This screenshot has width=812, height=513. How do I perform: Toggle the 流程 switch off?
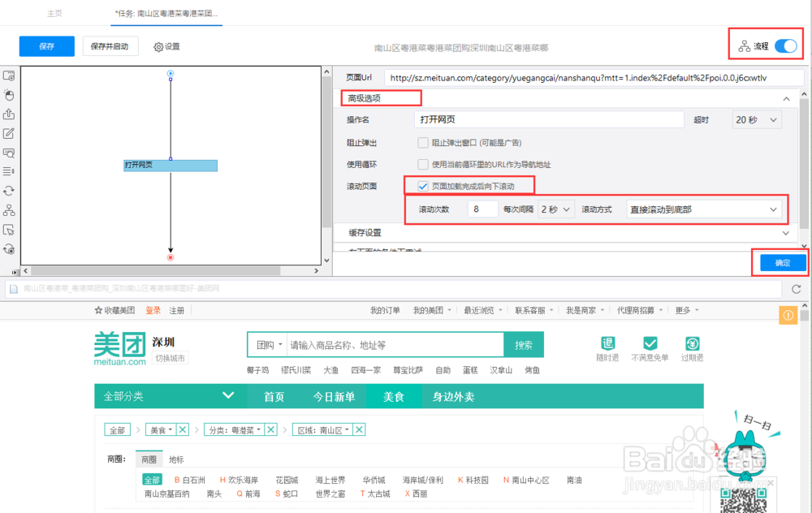785,46
